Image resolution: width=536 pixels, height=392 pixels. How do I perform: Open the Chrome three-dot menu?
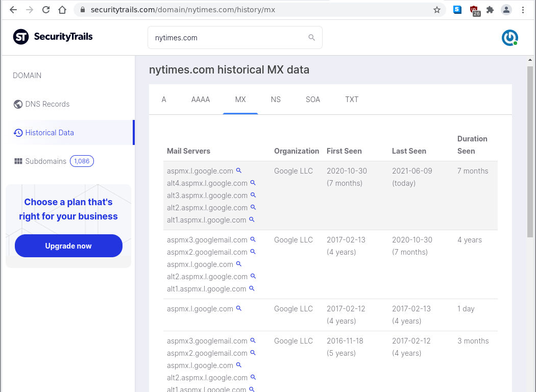[523, 10]
